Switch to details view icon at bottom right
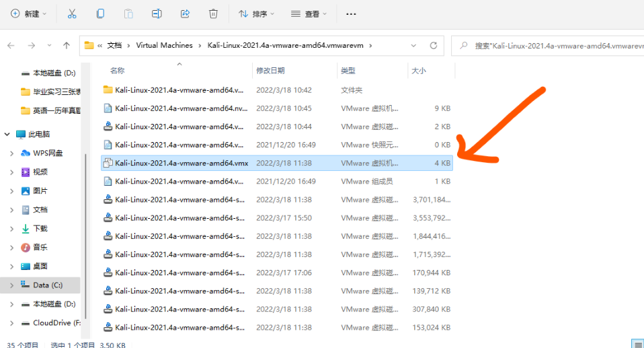The height and width of the screenshot is (348, 644). 637,344
